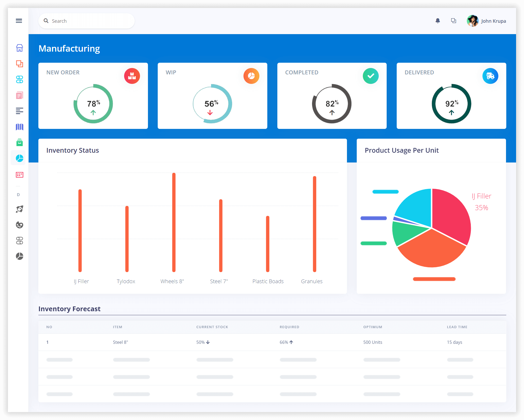Open John Krupa profile avatar
The height and width of the screenshot is (420, 524).
[x=473, y=21]
